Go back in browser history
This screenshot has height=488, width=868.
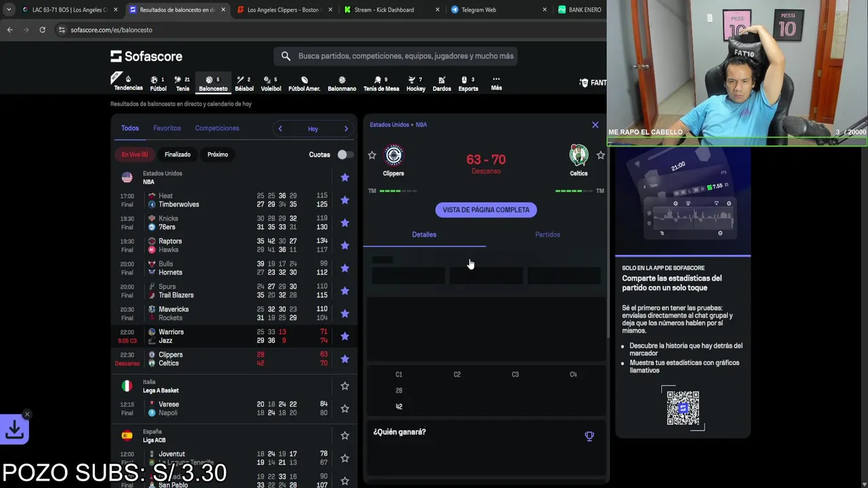click(x=9, y=30)
